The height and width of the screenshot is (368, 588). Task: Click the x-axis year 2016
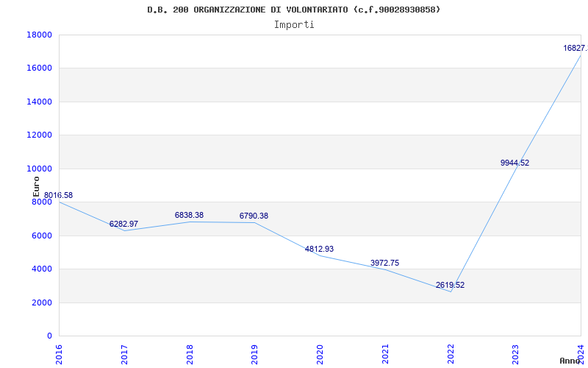point(59,355)
